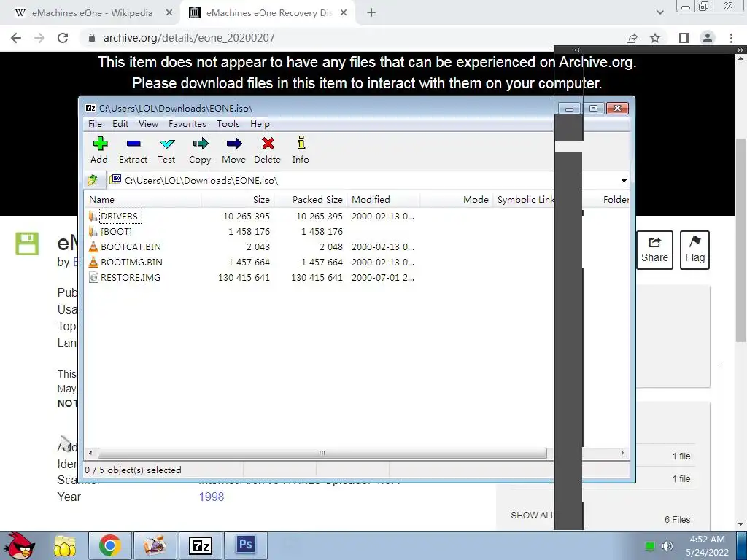The width and height of the screenshot is (747, 560).
Task: Click the taskbar clock 4:52 AM
Action: click(707, 539)
